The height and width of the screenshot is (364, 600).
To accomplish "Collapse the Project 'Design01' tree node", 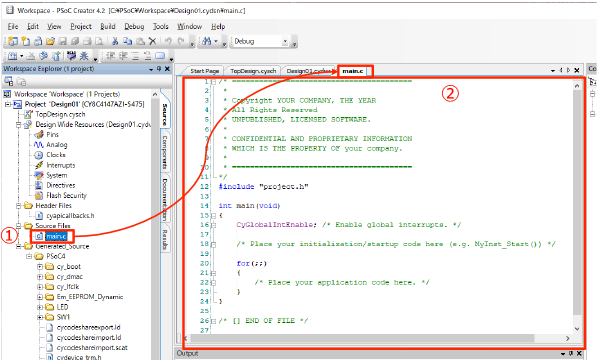I will (x=8, y=104).
